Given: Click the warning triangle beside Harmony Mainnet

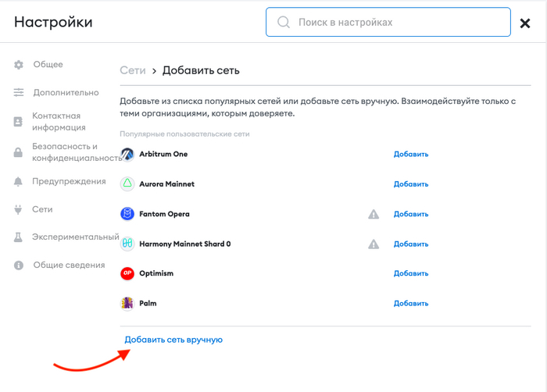Looking at the screenshot, I should point(374,244).
